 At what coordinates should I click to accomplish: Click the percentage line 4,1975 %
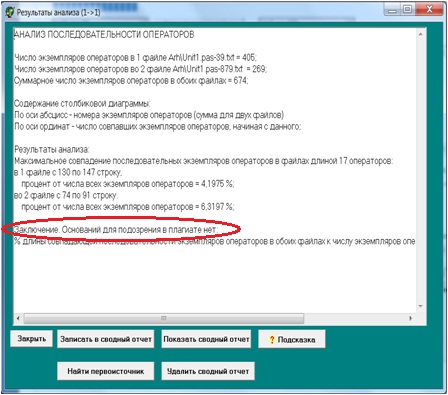[128, 184]
